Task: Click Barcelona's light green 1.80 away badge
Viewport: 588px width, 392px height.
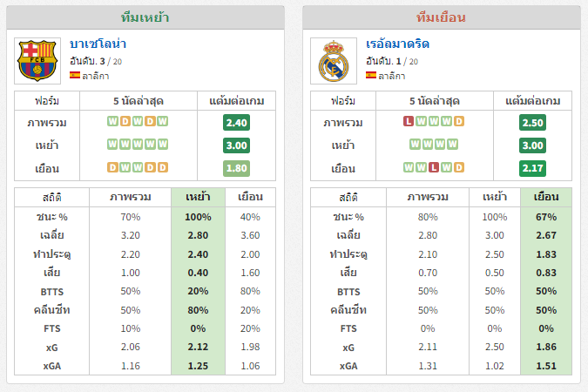Action: click(236, 168)
